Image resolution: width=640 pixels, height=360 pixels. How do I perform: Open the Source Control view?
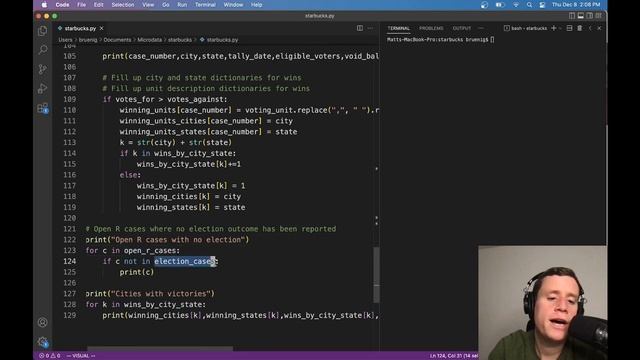click(x=42, y=69)
